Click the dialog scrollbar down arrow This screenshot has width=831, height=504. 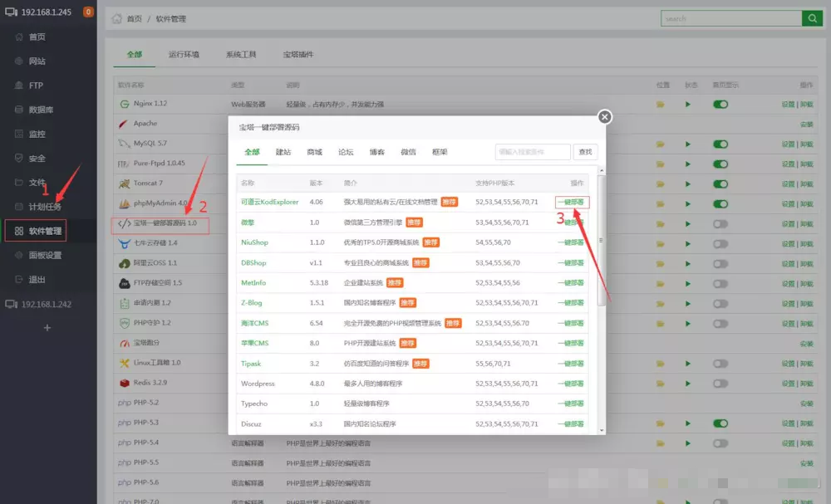[602, 431]
